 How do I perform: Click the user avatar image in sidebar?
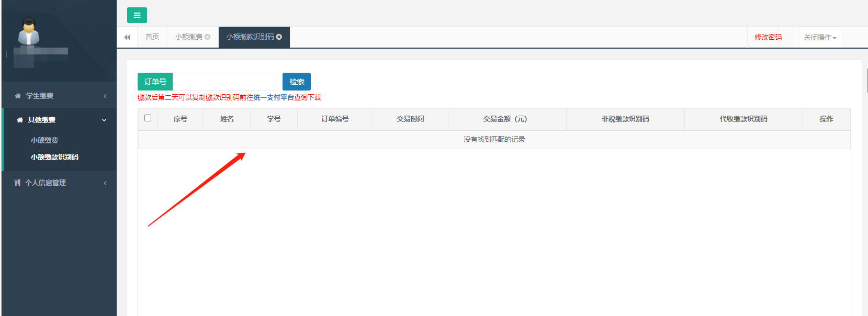point(29,32)
